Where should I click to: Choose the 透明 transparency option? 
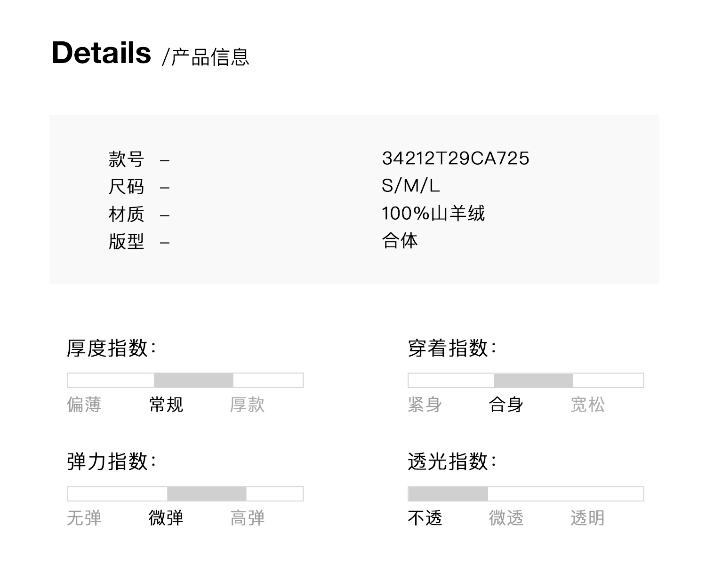tap(587, 518)
